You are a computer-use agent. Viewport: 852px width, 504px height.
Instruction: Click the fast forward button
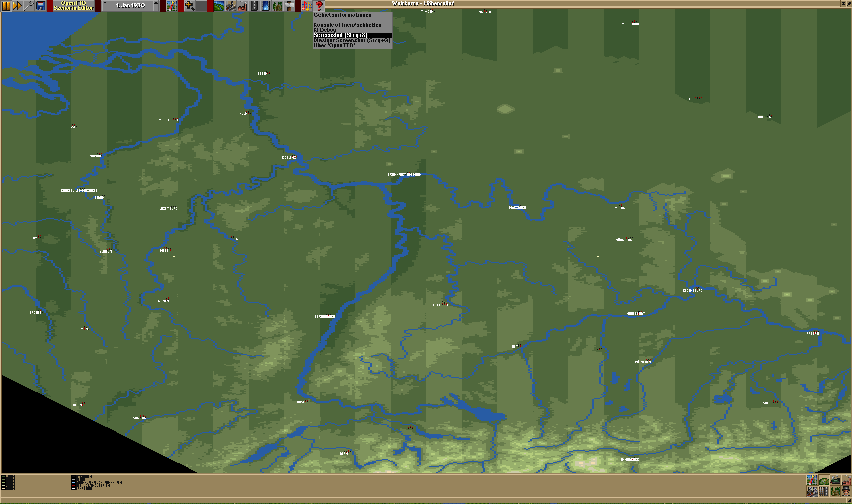pos(17,6)
